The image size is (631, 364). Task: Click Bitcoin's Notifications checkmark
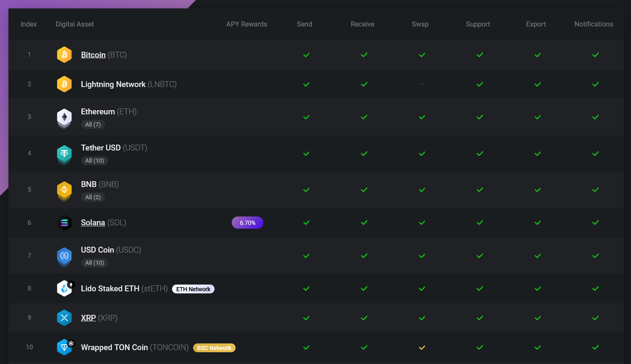tap(596, 55)
